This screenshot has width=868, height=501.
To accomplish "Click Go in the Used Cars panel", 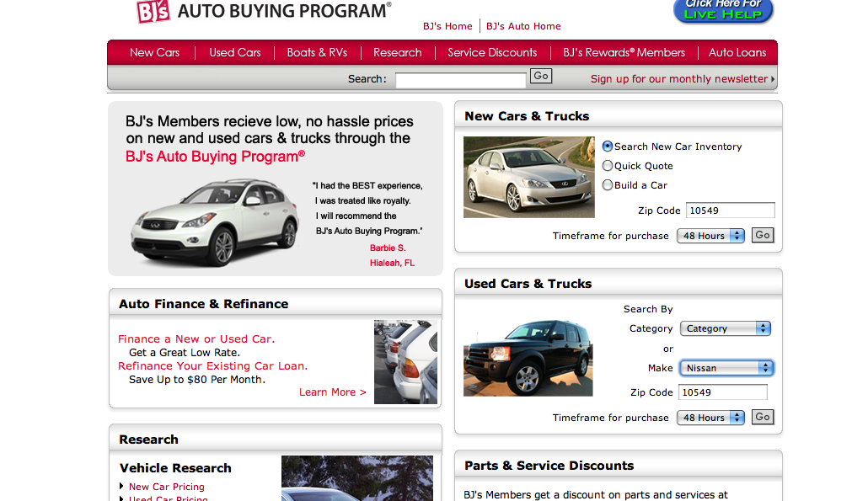I will point(762,417).
